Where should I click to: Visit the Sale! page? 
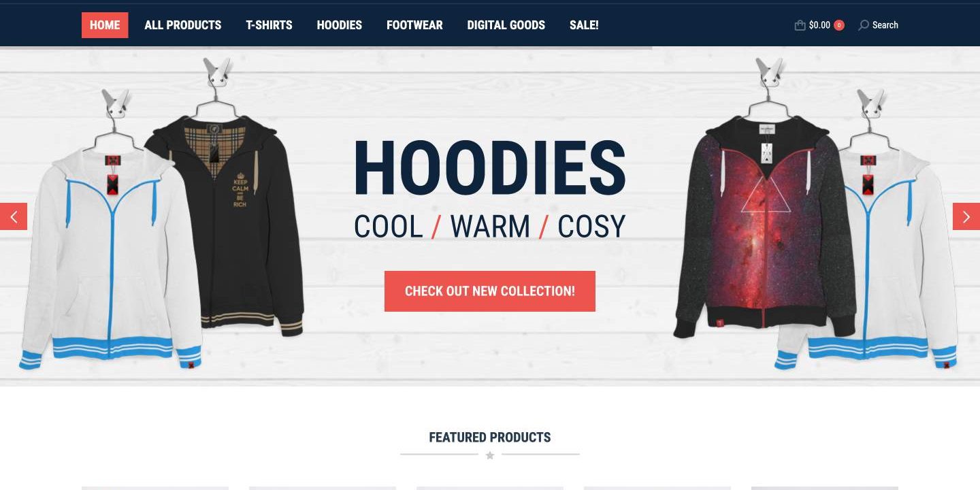tap(584, 25)
